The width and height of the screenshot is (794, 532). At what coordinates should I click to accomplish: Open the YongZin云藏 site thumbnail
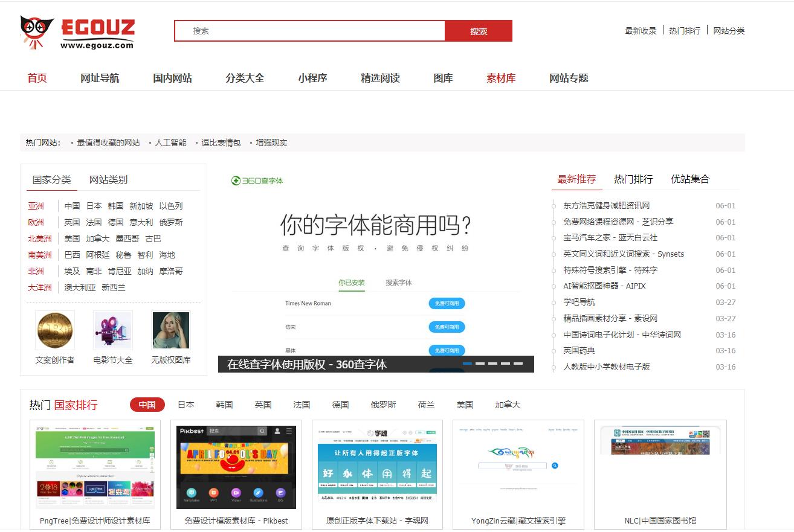pos(518,467)
